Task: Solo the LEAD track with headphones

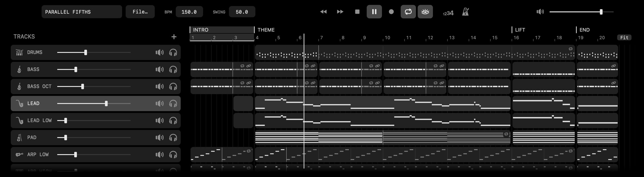Action: (173, 104)
